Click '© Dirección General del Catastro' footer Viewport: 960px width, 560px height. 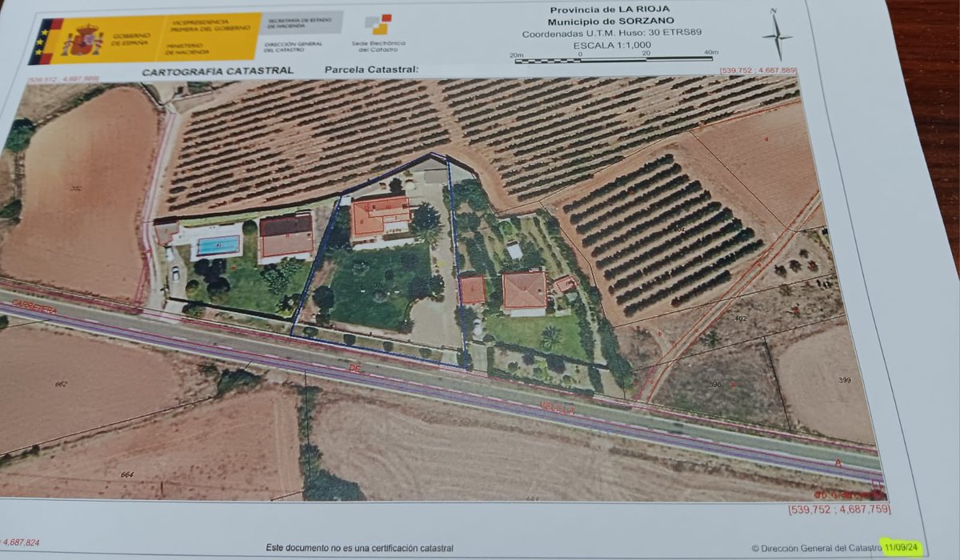(x=817, y=549)
